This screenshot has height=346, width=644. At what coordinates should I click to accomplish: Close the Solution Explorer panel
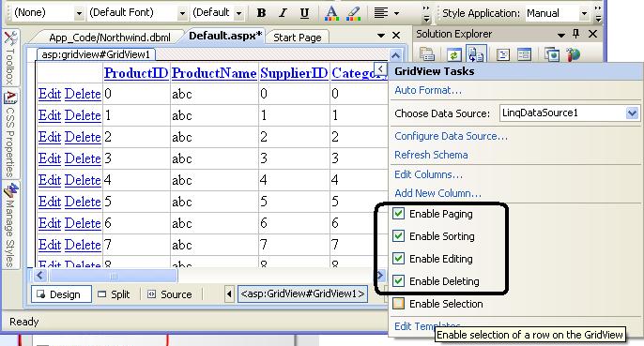592,34
